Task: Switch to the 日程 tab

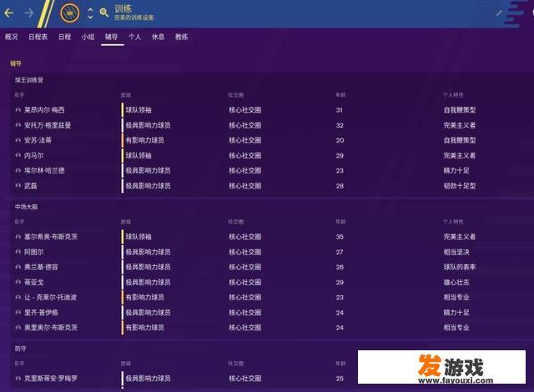Action: 64,37
